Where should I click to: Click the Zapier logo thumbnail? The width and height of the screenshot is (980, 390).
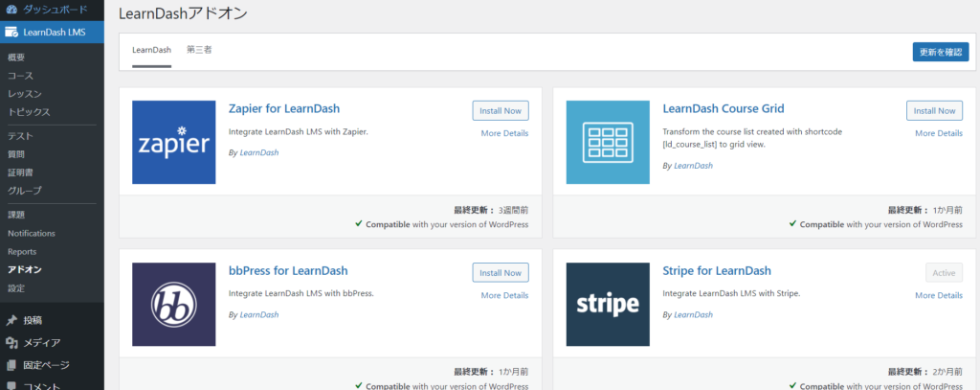174,142
